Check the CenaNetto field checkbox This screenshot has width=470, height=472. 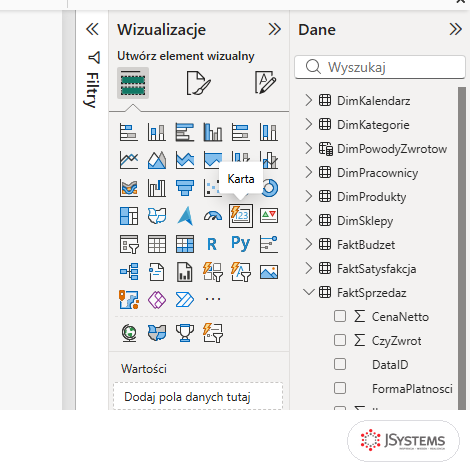click(x=340, y=316)
